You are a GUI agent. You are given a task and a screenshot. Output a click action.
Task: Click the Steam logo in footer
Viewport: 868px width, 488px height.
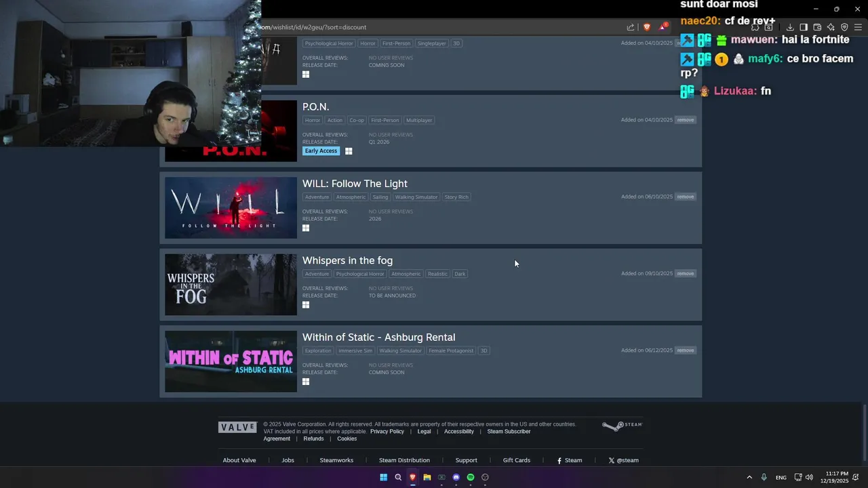tap(622, 426)
